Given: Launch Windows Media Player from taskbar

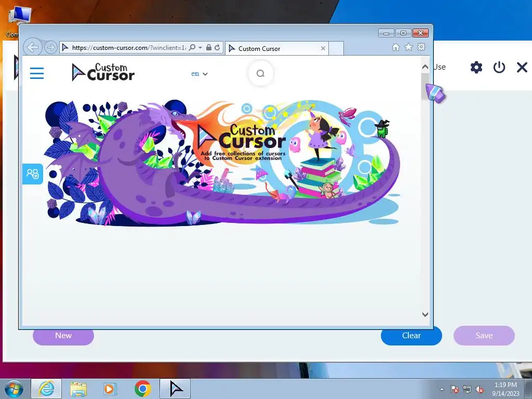Looking at the screenshot, I should (110, 389).
